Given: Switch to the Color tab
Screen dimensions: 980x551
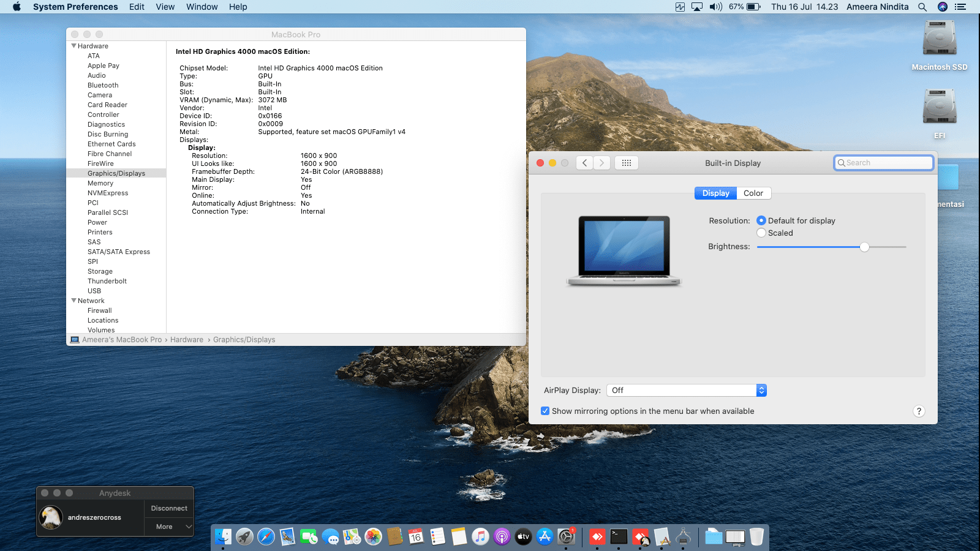Looking at the screenshot, I should (753, 193).
